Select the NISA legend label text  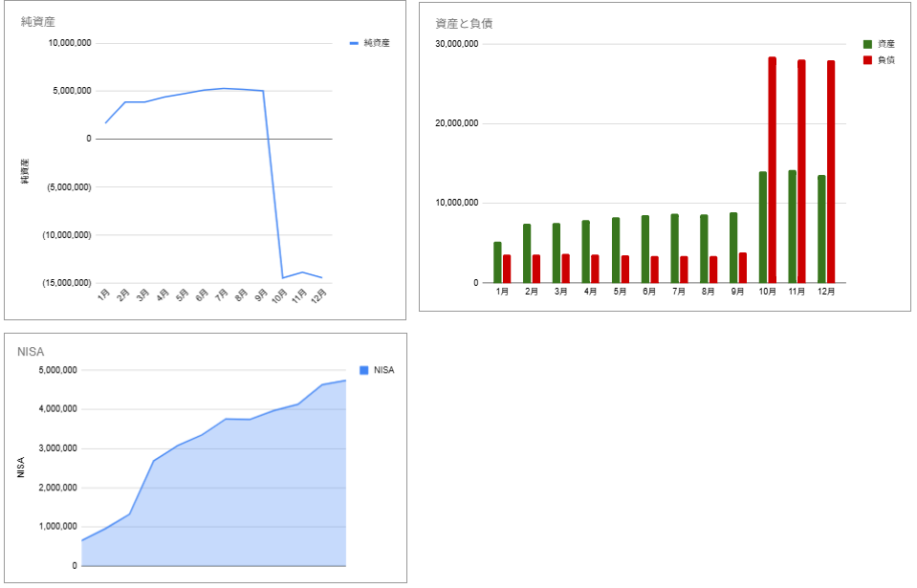point(384,370)
